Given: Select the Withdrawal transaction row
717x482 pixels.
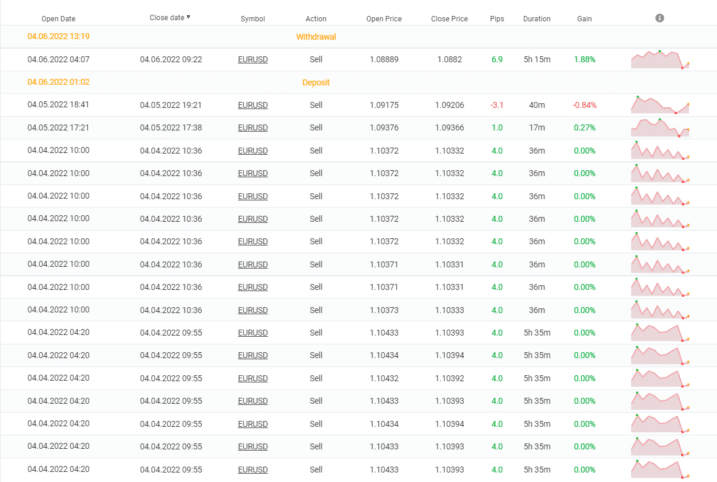Looking at the screenshot, I should click(x=316, y=36).
